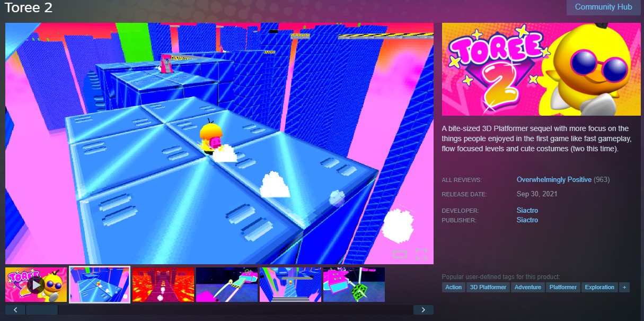Click the Toree 2 page title
644x321 pixels.
(28, 8)
